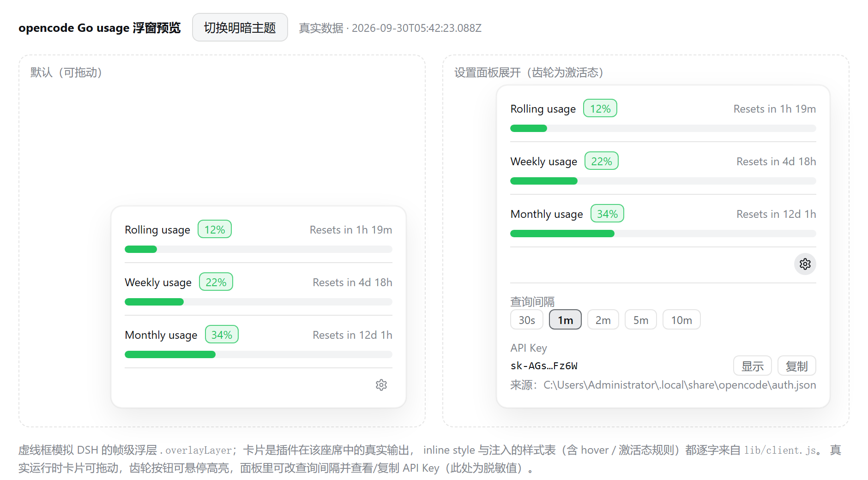Screen dimensions: 868x480
Task: Click the real-data timestamp 2026-09-30T05:42:23.088Z
Action: pos(416,28)
